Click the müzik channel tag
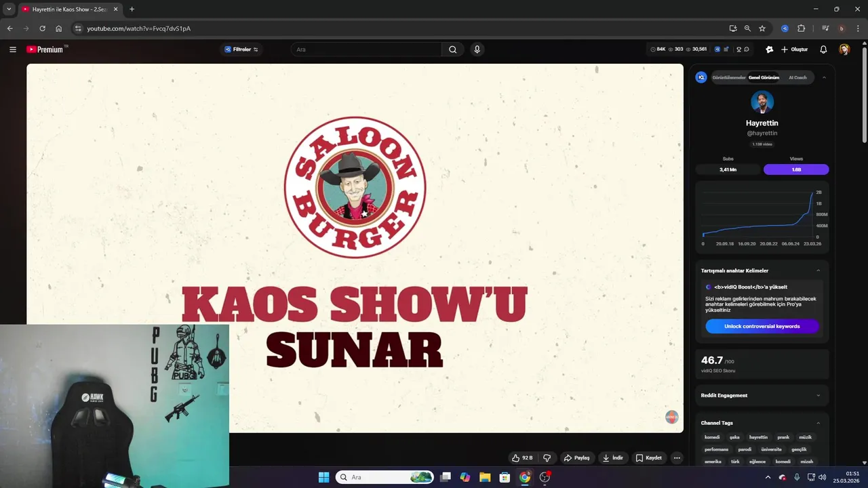 pos(805,437)
